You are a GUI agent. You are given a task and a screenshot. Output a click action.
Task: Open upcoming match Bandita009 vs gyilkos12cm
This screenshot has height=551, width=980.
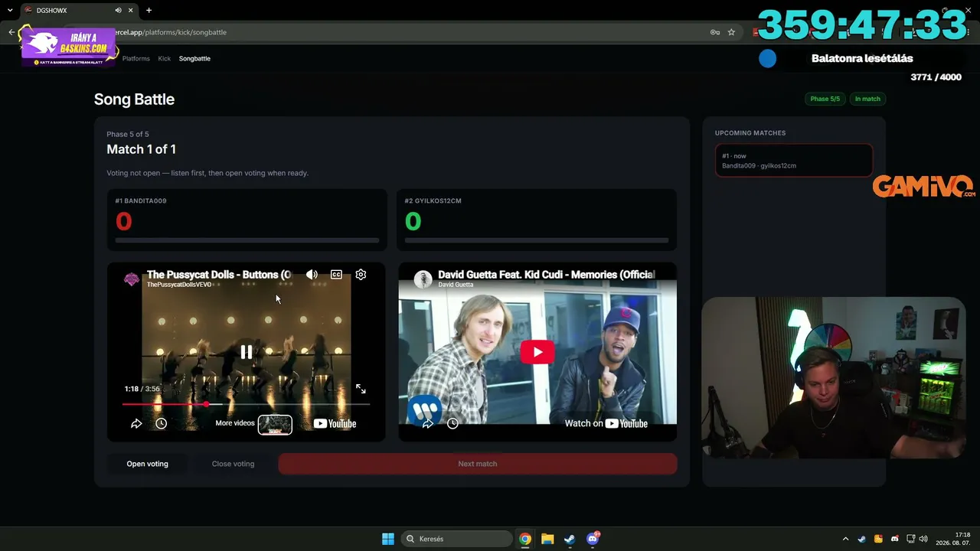794,161
